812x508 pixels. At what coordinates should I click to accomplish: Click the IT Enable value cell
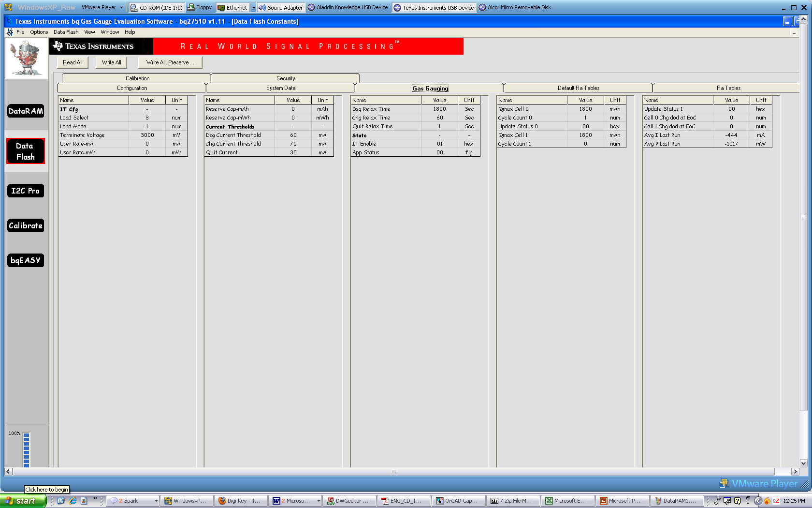coord(440,144)
